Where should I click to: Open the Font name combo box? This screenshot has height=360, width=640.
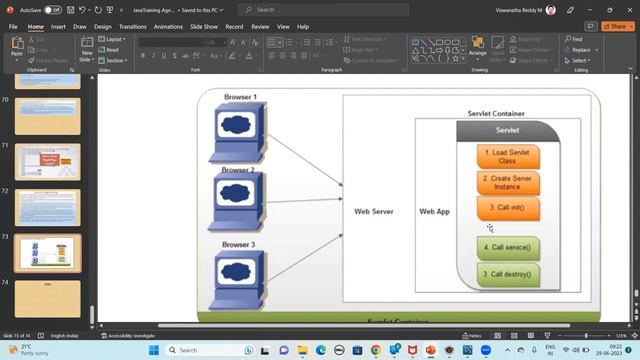click(x=173, y=42)
